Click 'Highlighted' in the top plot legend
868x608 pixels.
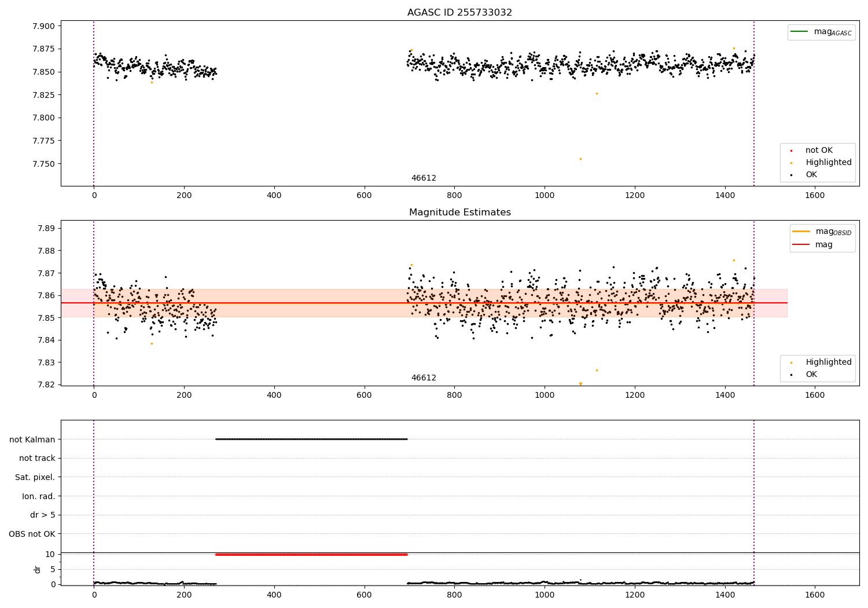(829, 162)
